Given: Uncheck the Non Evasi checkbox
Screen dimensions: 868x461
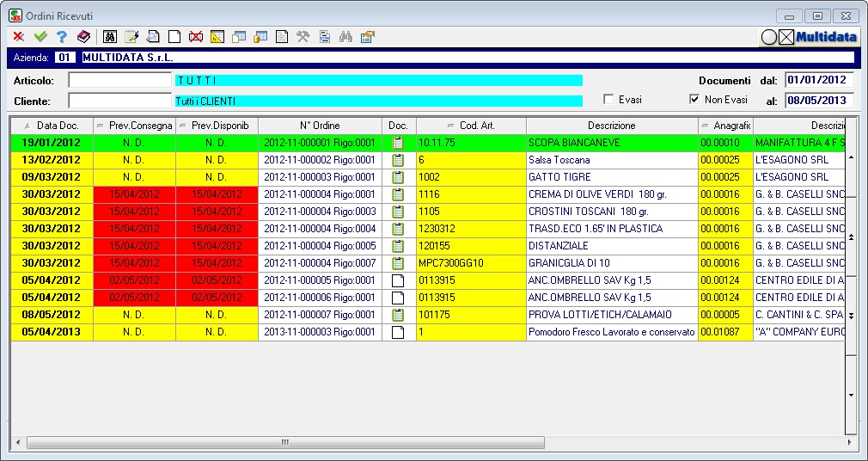Looking at the screenshot, I should 694,99.
